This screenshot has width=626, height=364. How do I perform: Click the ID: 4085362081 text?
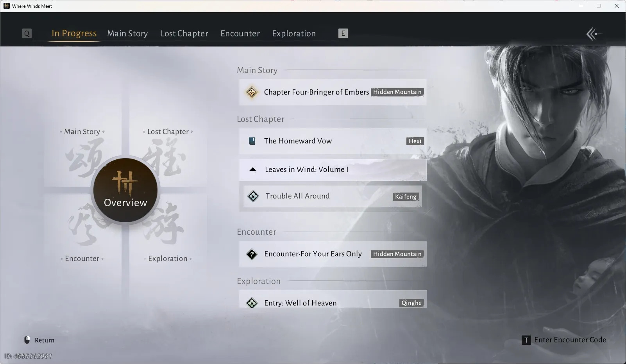click(28, 356)
